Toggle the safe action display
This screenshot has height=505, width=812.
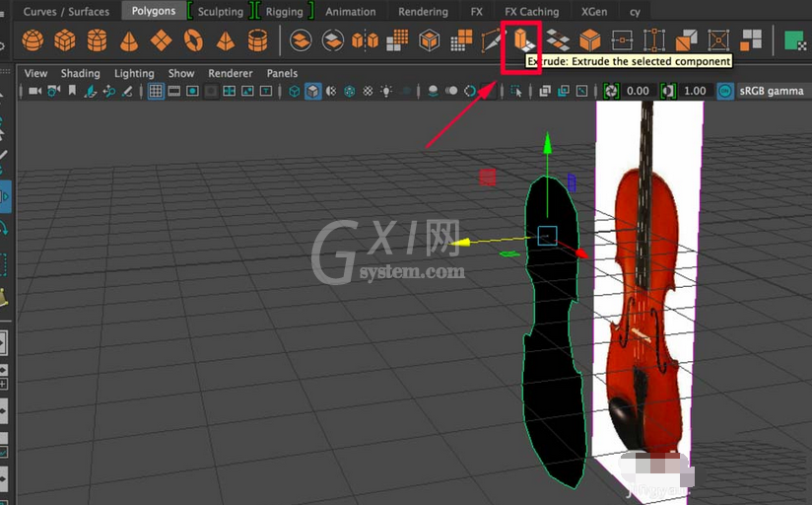coord(247,92)
